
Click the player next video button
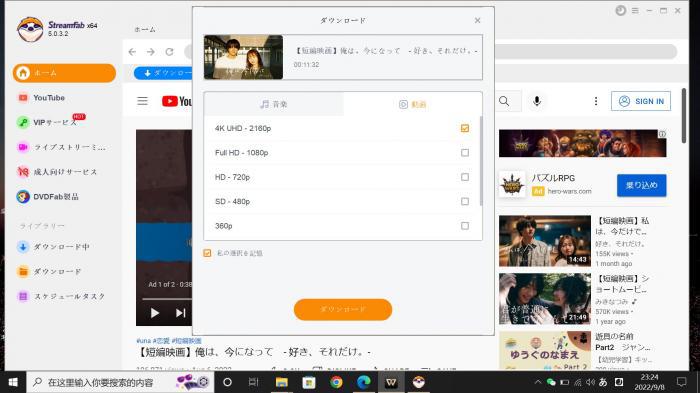[180, 313]
